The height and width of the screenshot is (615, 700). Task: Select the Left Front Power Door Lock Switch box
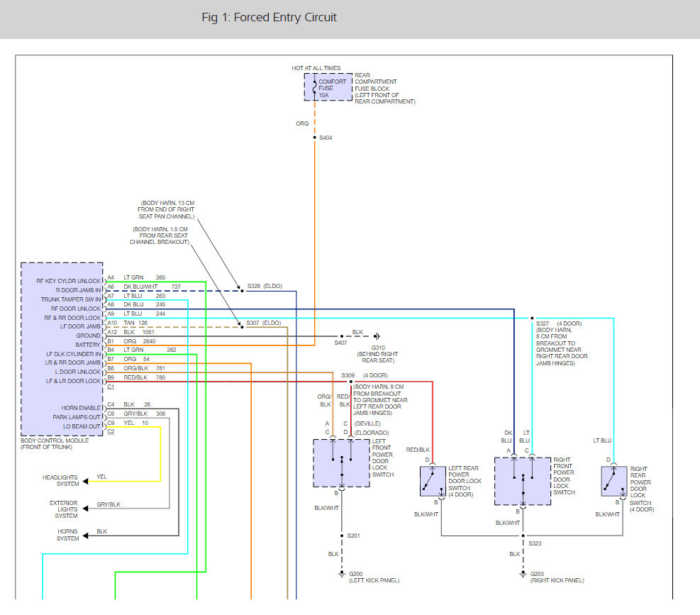(x=341, y=462)
